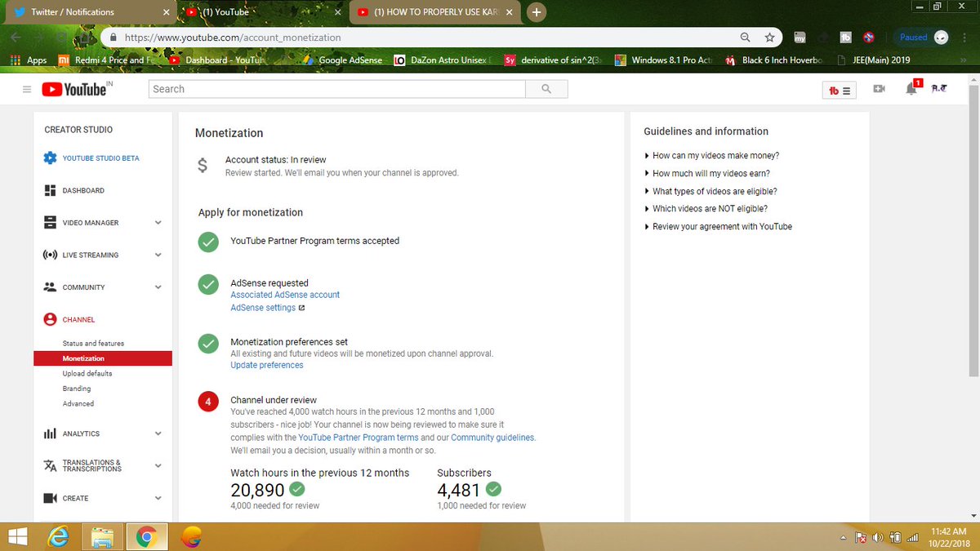Bookmark page with the star icon
Screen dimensions: 980x551
tap(769, 38)
